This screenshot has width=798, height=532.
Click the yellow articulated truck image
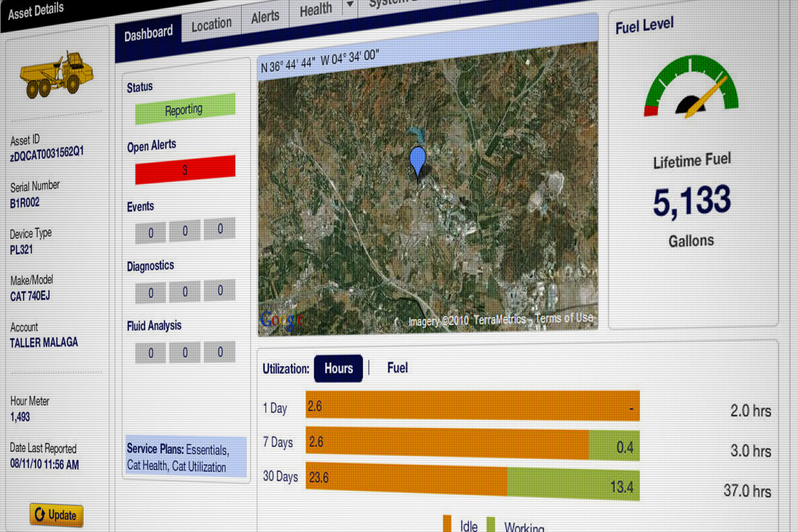pos(57,75)
